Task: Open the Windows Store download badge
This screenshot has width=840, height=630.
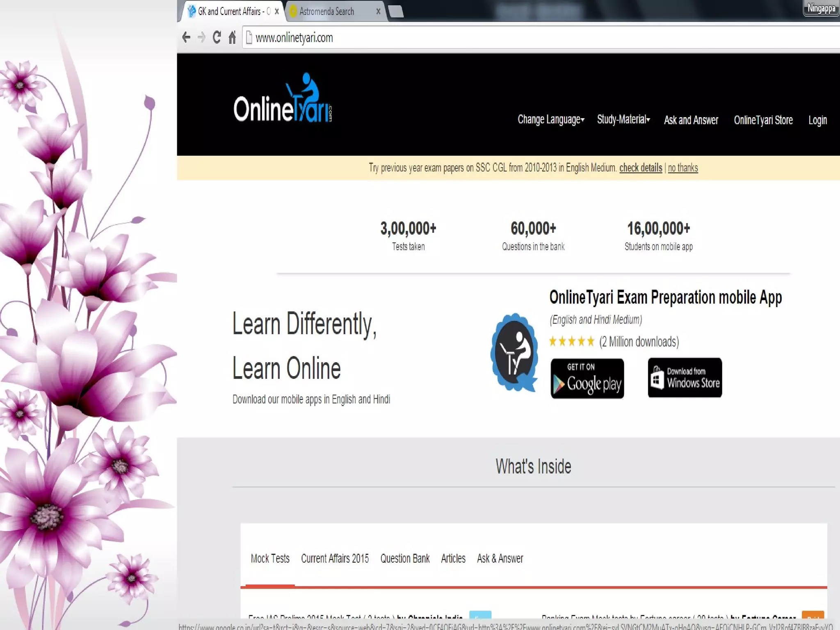Action: (x=685, y=378)
